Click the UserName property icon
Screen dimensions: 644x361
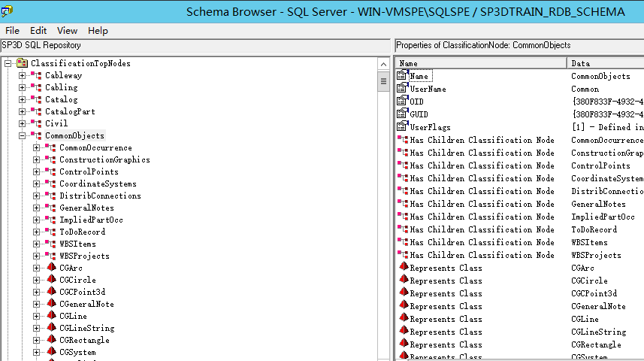pyautogui.click(x=403, y=88)
